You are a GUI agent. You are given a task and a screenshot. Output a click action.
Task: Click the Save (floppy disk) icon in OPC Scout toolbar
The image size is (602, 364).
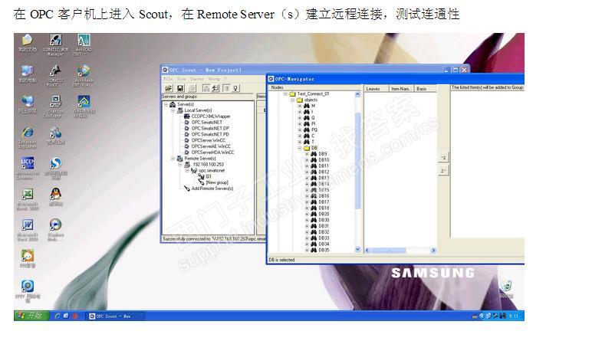(x=180, y=88)
